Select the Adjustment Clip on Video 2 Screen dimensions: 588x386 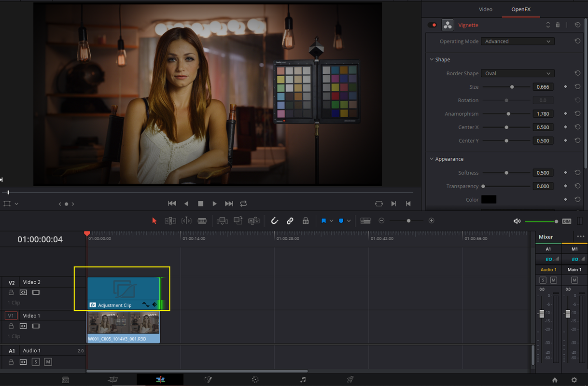click(124, 293)
